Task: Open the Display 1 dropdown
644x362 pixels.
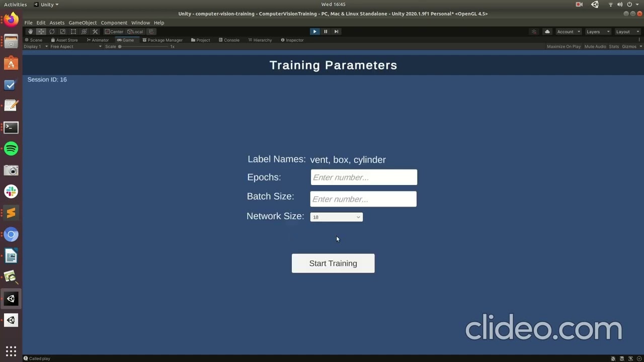Action: click(36, 47)
